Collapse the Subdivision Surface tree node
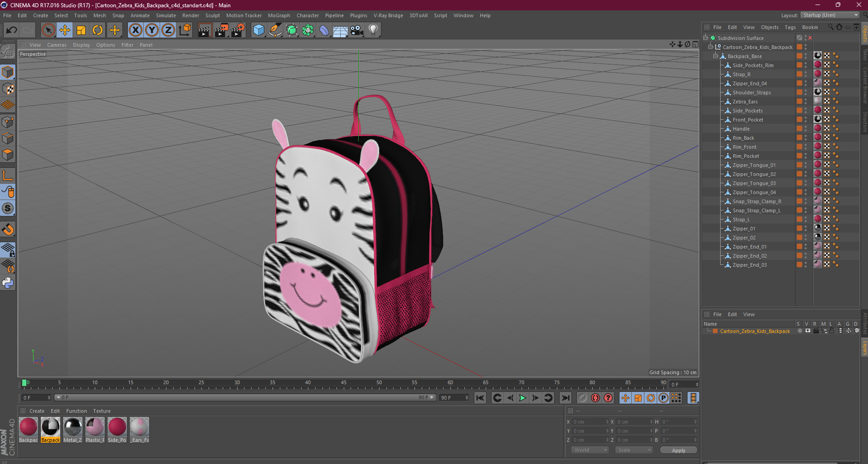This screenshot has width=868, height=464. pos(706,38)
